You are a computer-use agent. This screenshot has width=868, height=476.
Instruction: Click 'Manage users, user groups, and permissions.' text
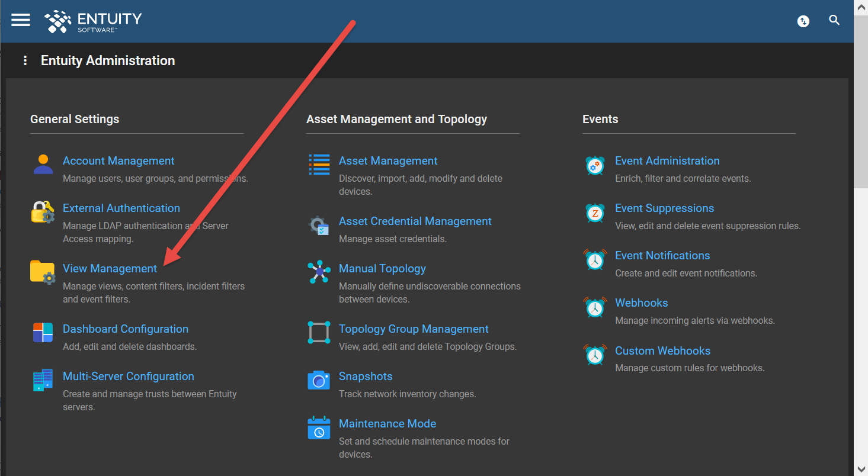[x=155, y=178]
